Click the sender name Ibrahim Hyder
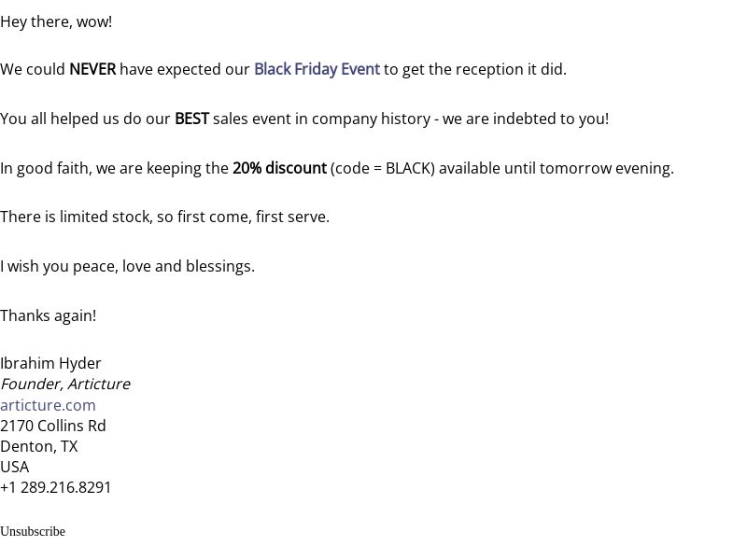The image size is (747, 560). (50, 363)
